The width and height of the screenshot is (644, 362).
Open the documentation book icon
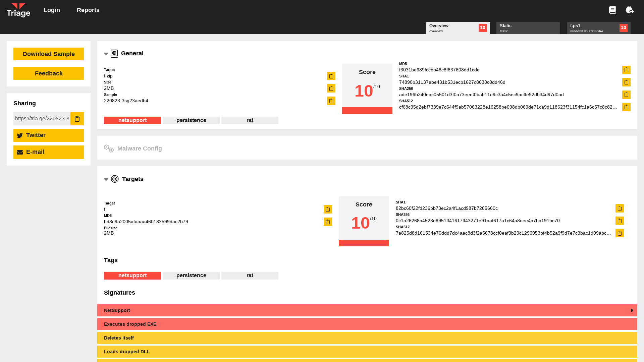coord(612,10)
